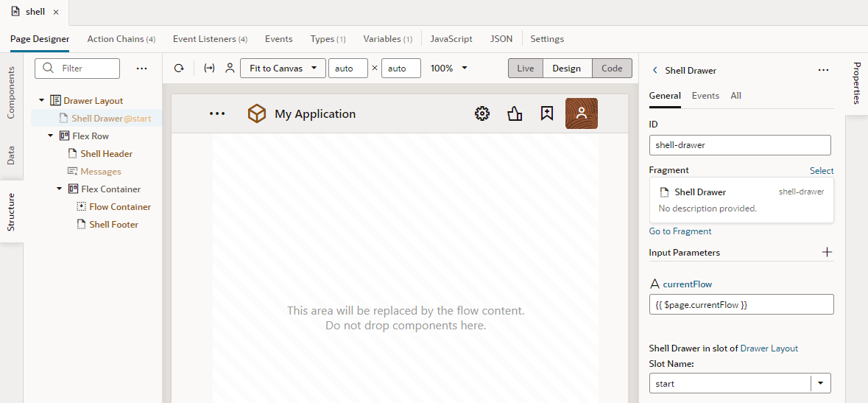The image size is (868, 403).
Task: Click the search icon in Filter box
Action: (x=48, y=69)
